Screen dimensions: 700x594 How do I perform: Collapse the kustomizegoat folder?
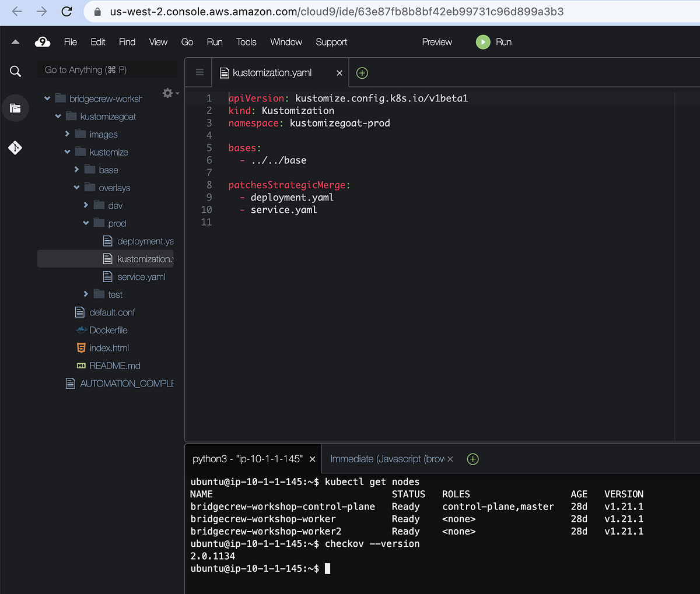(57, 116)
